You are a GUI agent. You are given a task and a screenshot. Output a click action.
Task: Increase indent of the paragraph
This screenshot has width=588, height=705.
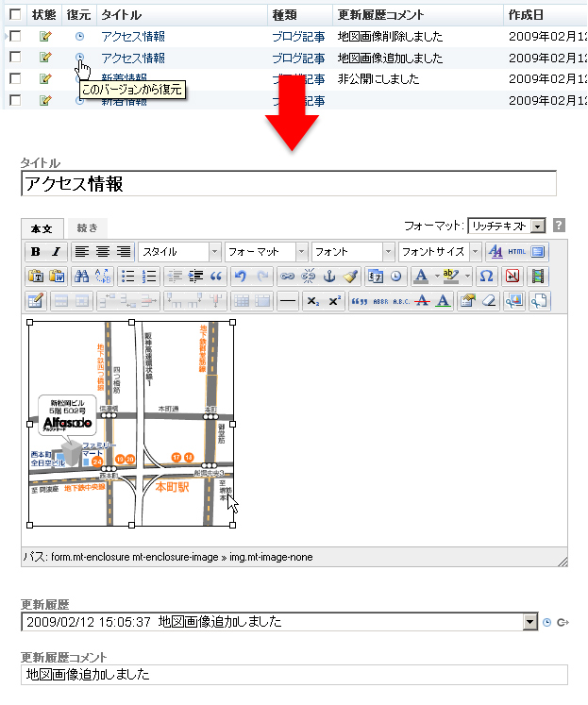coord(195,277)
